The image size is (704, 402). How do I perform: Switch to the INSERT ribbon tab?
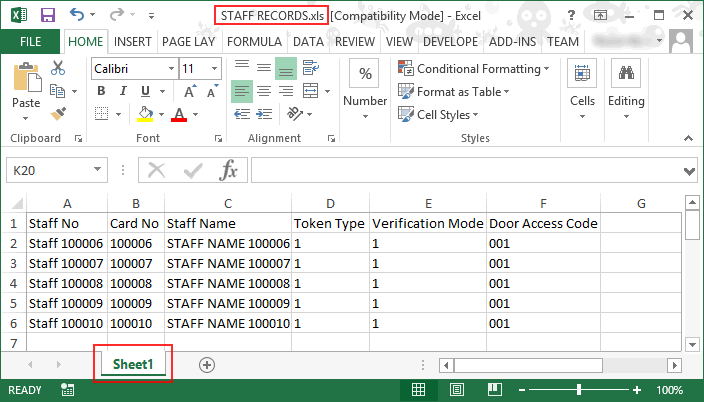point(132,41)
